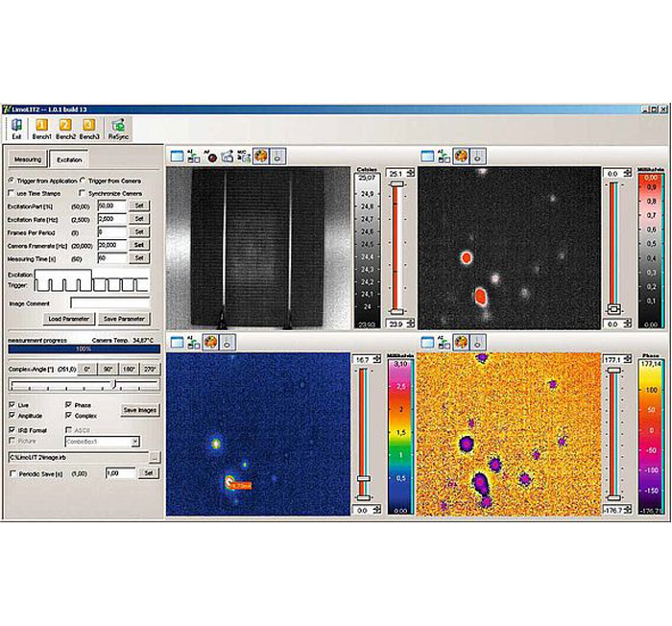This screenshot has width=672, height=626.
Task: Toggle the Periodic Save checkbox
Action: tap(12, 472)
